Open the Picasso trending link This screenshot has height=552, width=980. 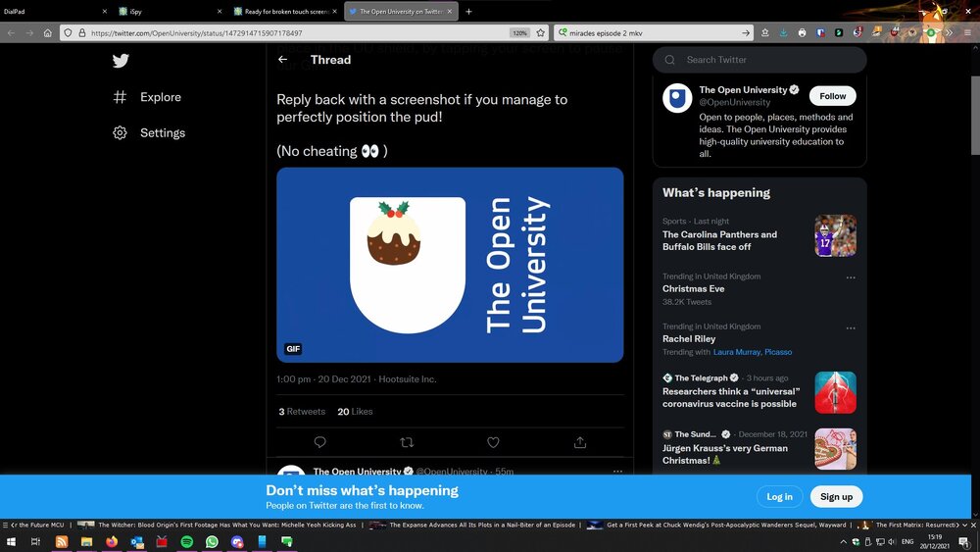778,352
